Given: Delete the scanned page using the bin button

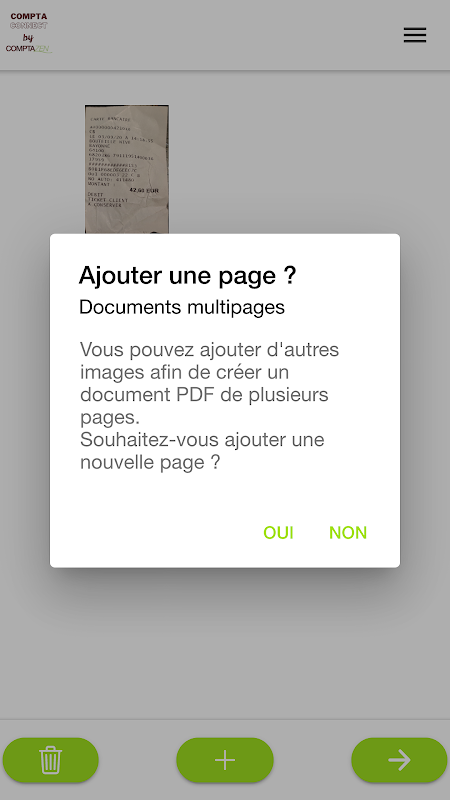Looking at the screenshot, I should pos(51,760).
